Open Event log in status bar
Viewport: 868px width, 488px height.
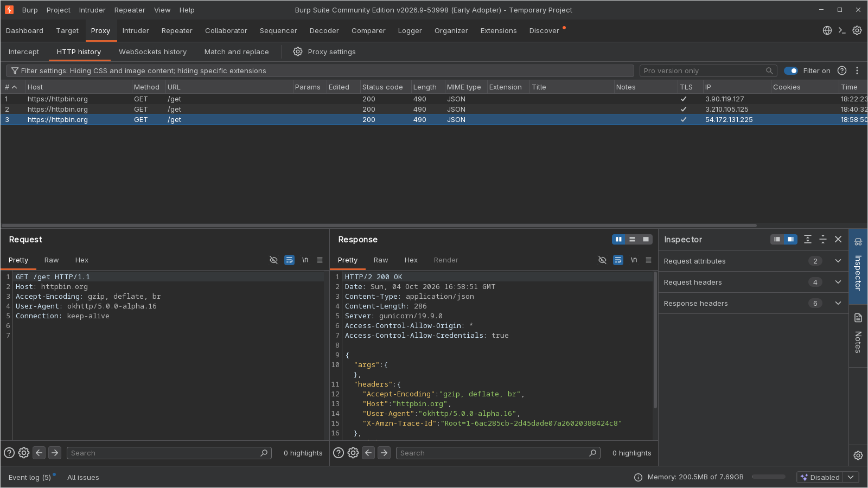click(30, 477)
